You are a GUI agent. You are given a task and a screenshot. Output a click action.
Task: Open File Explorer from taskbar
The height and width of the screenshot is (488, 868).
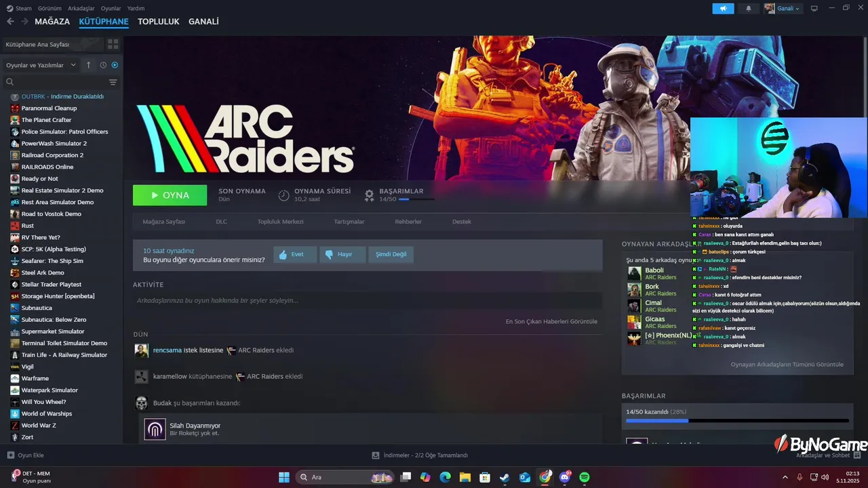[465, 477]
